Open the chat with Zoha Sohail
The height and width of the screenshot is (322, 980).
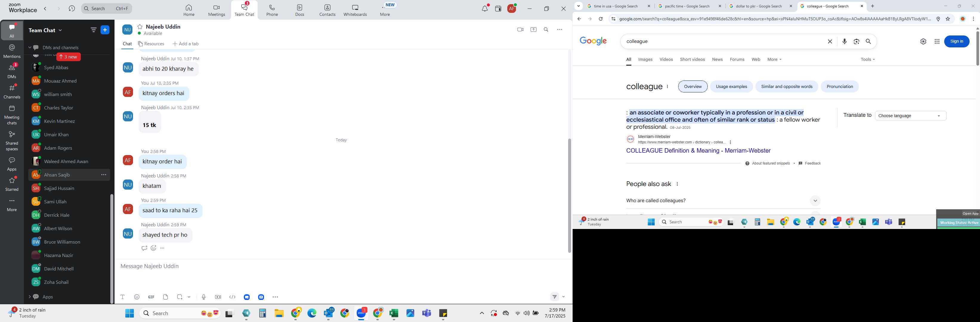coord(69,282)
